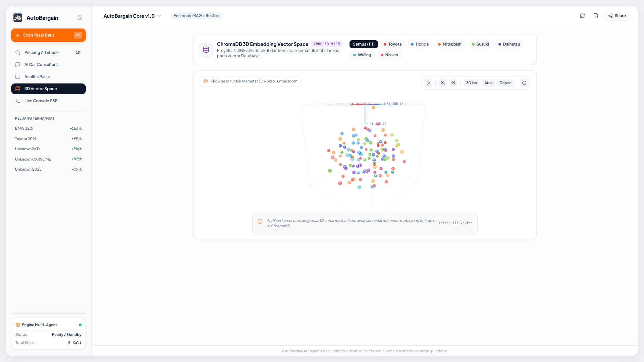
Task: Filter points by Wuling
Action: click(362, 55)
